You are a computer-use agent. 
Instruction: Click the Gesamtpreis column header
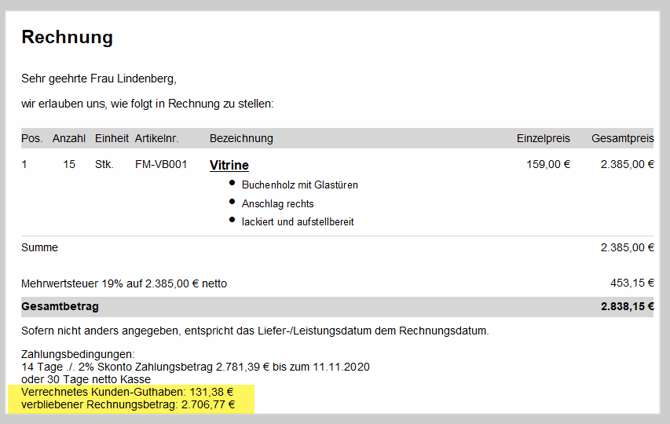pos(622,138)
